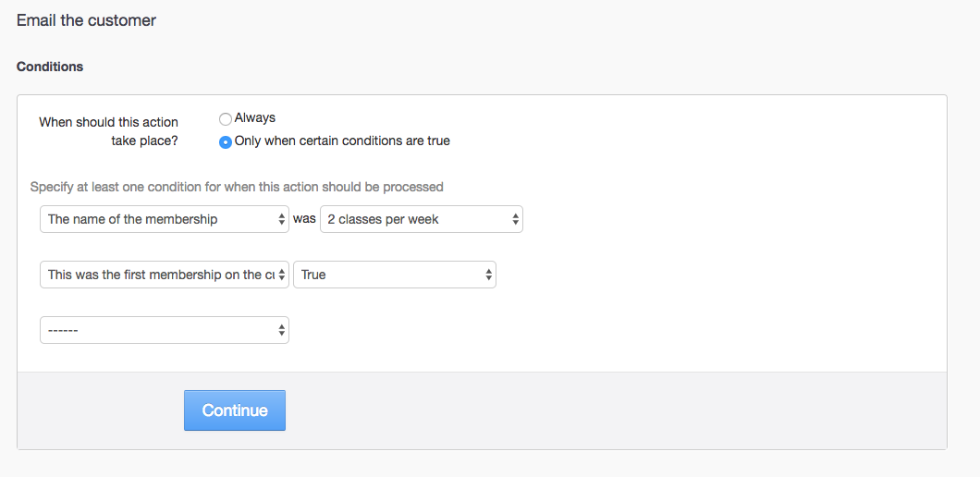Click arrows icon on 'name of the membership' select
The height and width of the screenshot is (477, 980).
282,219
